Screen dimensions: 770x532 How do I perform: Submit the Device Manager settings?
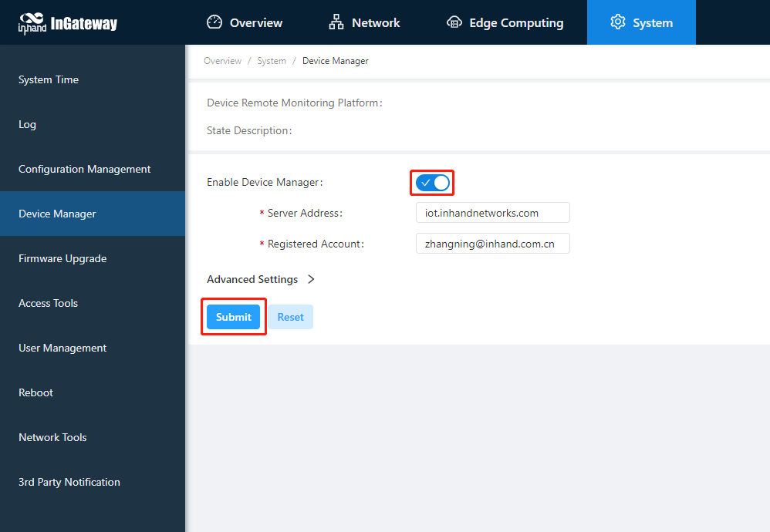click(x=233, y=317)
